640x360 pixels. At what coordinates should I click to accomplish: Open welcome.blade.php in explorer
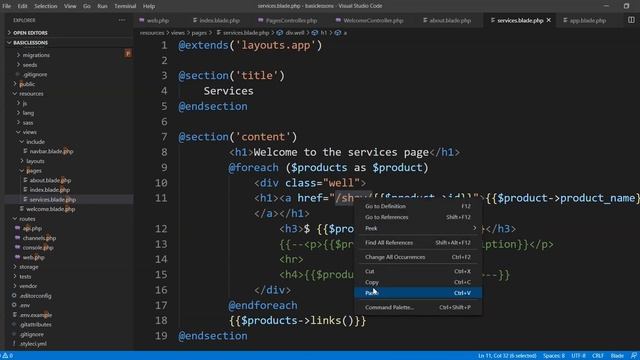pyautogui.click(x=50, y=209)
